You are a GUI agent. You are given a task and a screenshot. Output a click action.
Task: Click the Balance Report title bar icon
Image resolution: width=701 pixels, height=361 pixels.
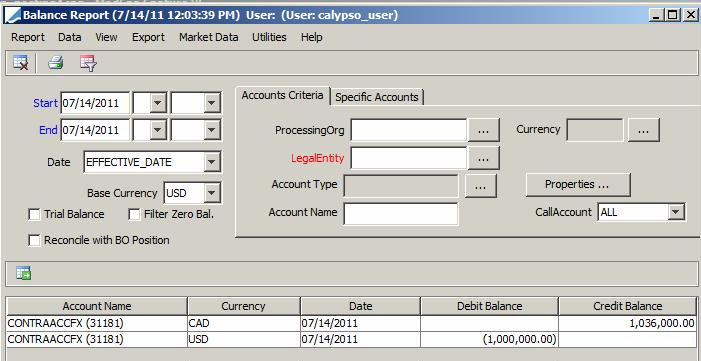[13, 16]
